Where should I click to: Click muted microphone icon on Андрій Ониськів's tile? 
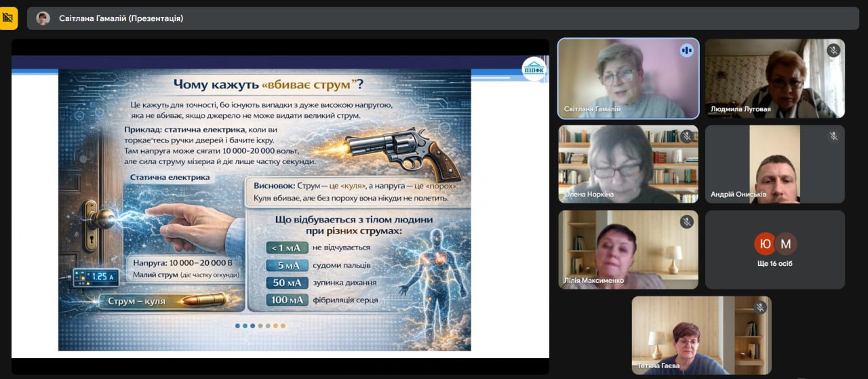click(833, 136)
